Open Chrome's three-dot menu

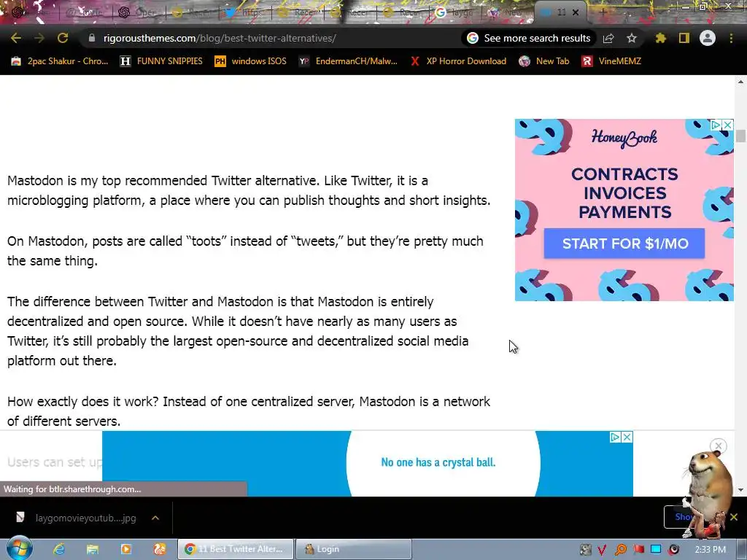731,38
